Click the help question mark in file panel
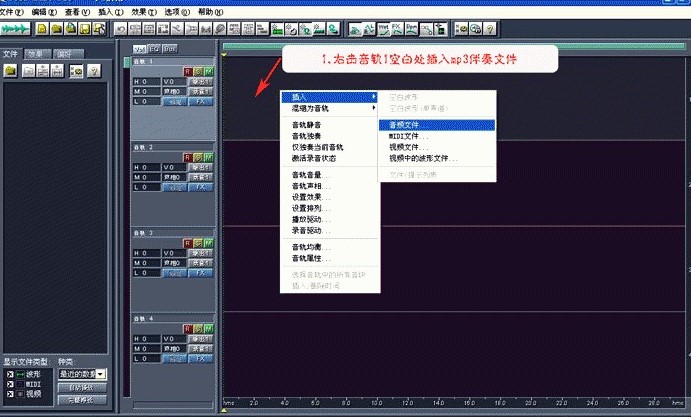Screen dimensions: 691x417 click(x=93, y=71)
